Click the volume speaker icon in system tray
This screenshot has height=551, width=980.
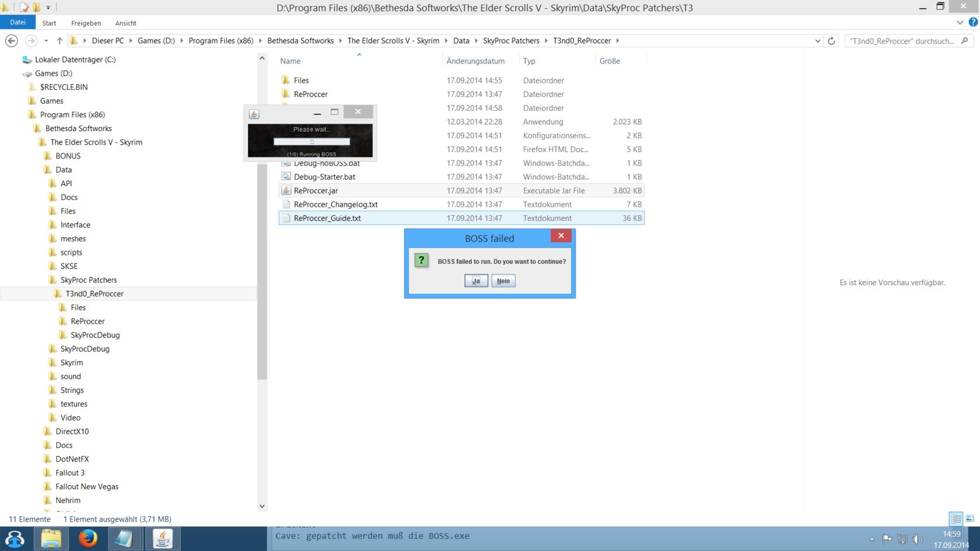tap(918, 539)
